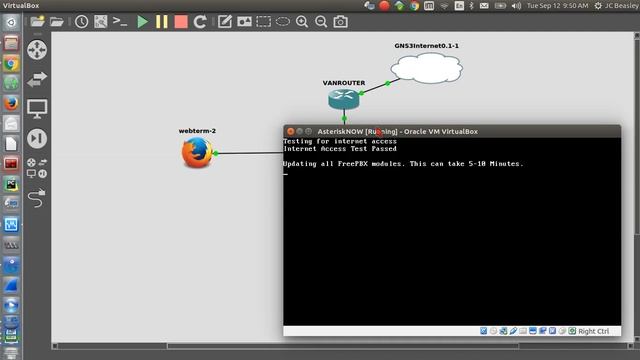Suspend all devices with yellow pause button

tap(162, 22)
